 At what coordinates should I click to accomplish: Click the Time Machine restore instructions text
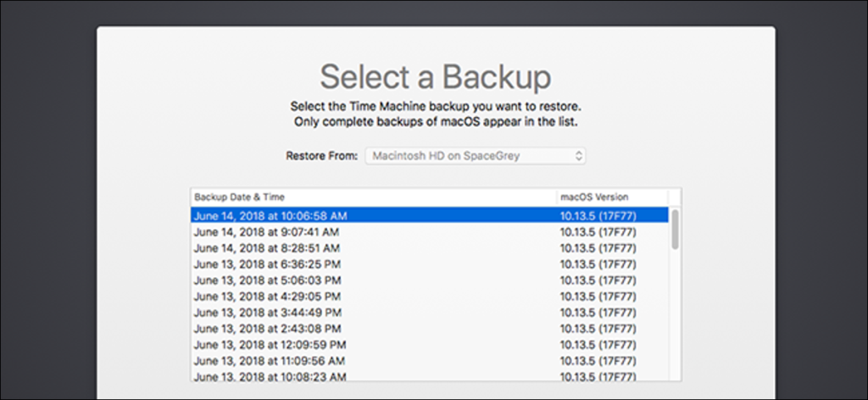click(435, 114)
